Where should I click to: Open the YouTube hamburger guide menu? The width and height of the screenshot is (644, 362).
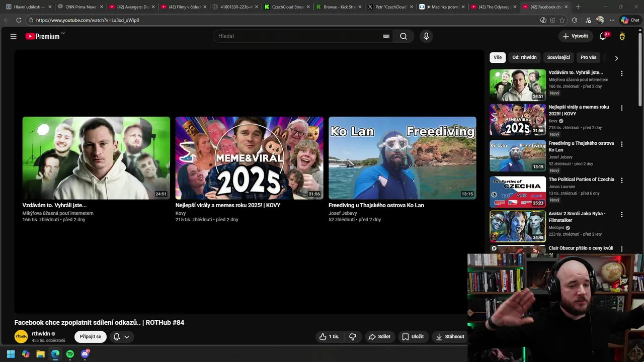(x=14, y=36)
